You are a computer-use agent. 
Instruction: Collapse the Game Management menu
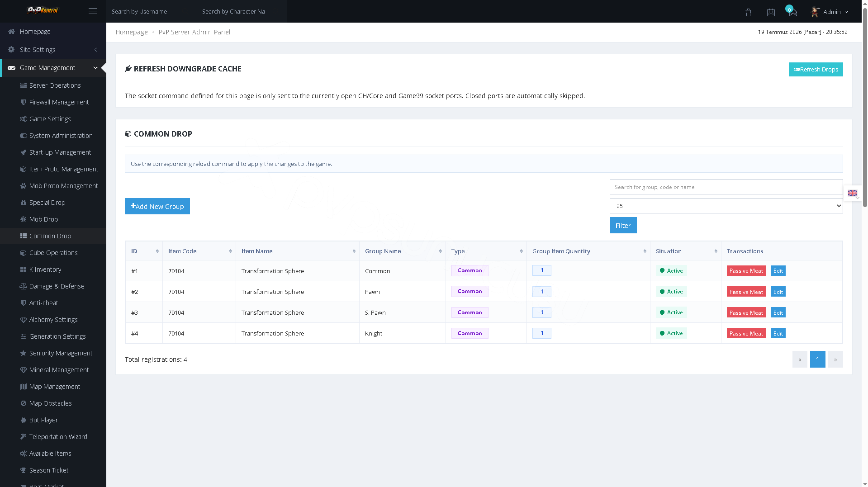53,68
